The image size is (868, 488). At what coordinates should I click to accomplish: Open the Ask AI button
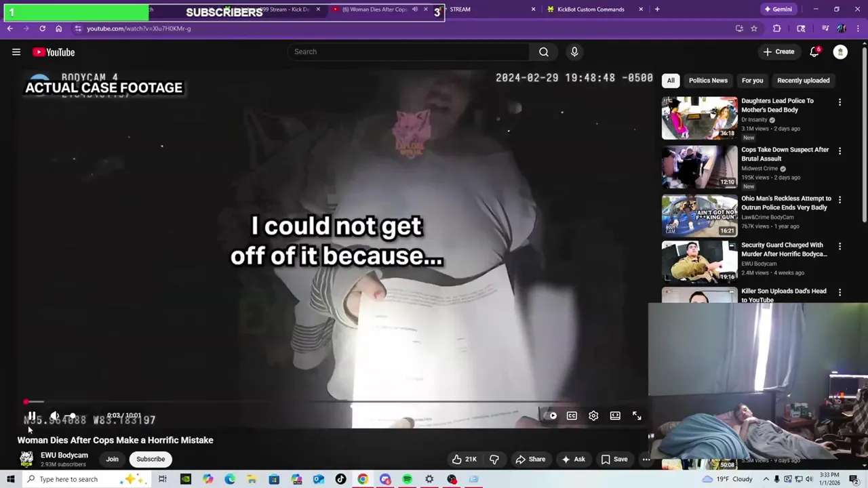point(573,460)
